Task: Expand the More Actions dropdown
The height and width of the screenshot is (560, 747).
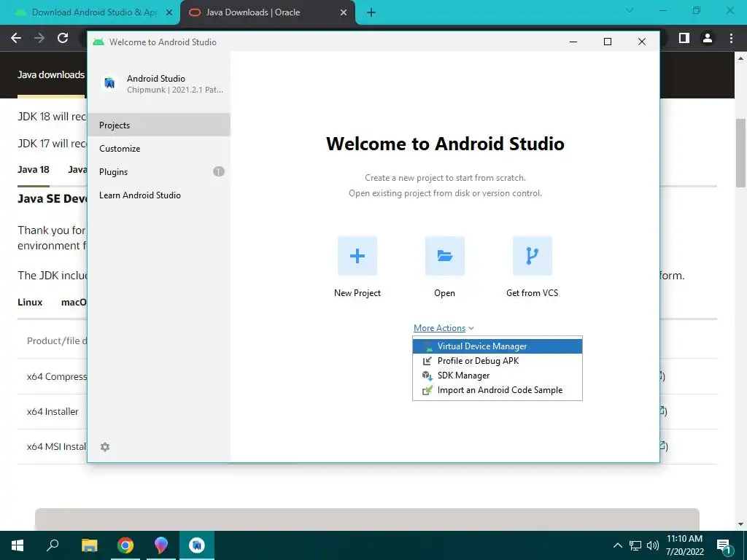Action: 444,328
